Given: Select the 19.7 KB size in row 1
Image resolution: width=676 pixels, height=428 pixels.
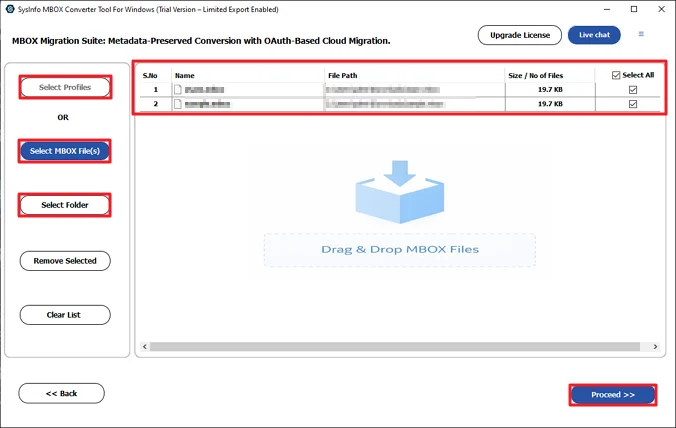Looking at the screenshot, I should coord(550,90).
